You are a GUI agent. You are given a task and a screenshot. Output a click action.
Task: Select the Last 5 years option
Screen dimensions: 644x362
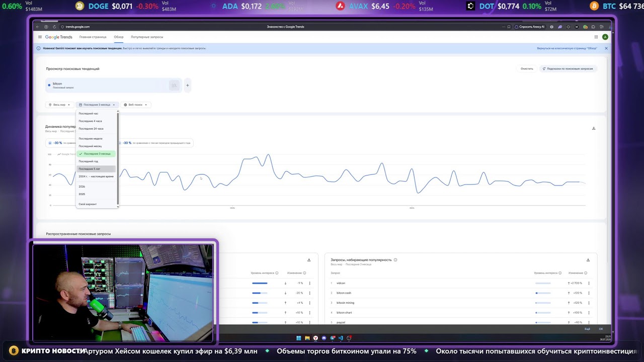(x=96, y=169)
